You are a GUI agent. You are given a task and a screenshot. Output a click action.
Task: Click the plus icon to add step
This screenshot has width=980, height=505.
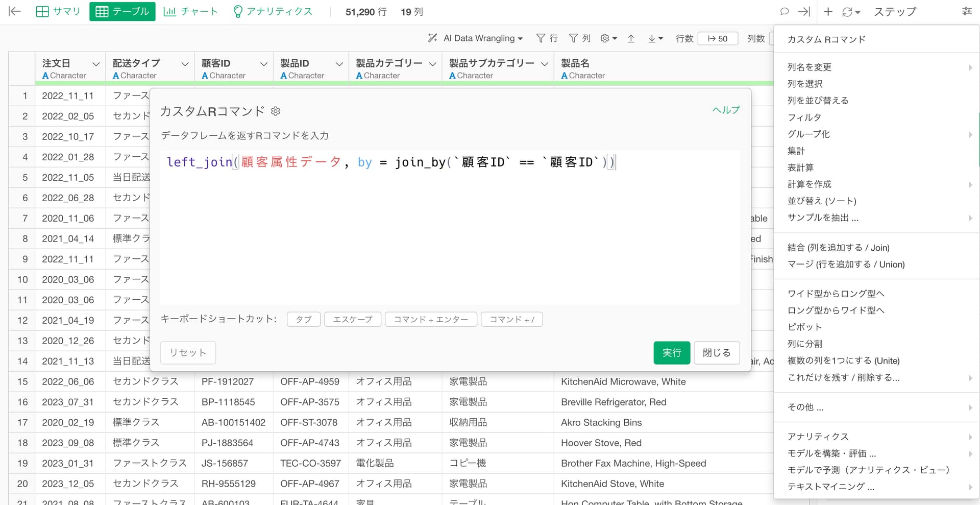828,11
